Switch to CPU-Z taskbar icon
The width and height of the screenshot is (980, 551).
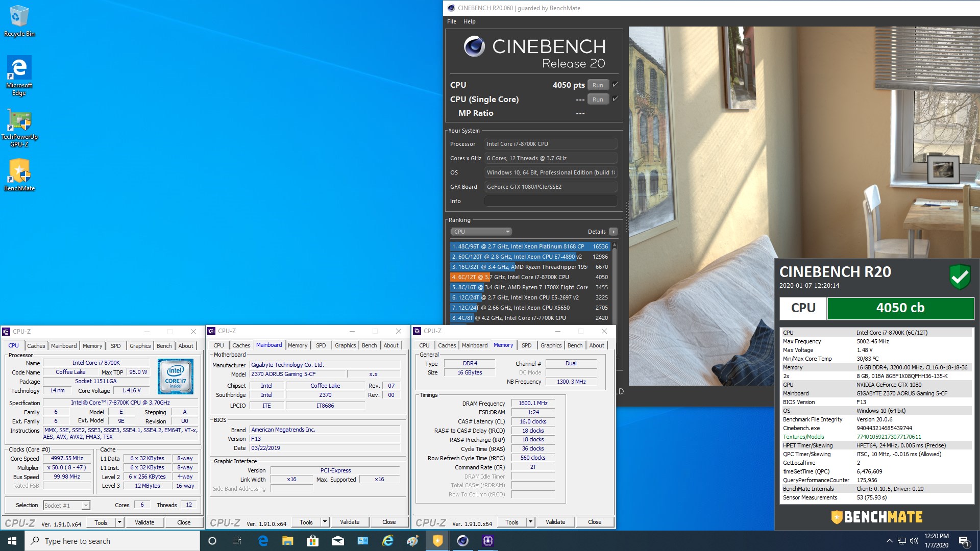487,541
